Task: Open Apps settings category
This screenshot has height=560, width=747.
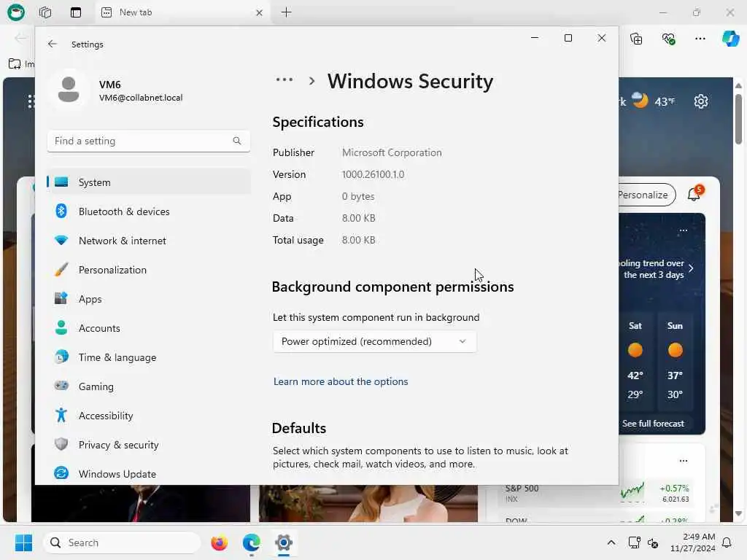Action: tap(149, 298)
